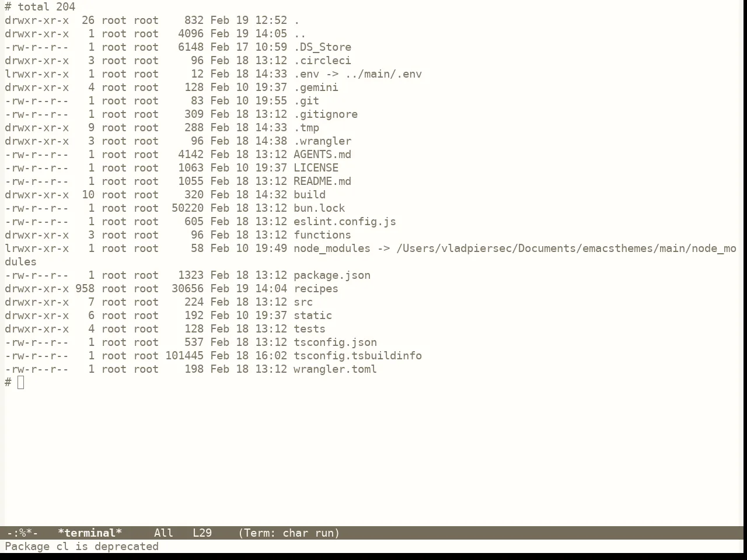Click the node_modules symlink name
This screenshot has height=560, width=747.
332,249
